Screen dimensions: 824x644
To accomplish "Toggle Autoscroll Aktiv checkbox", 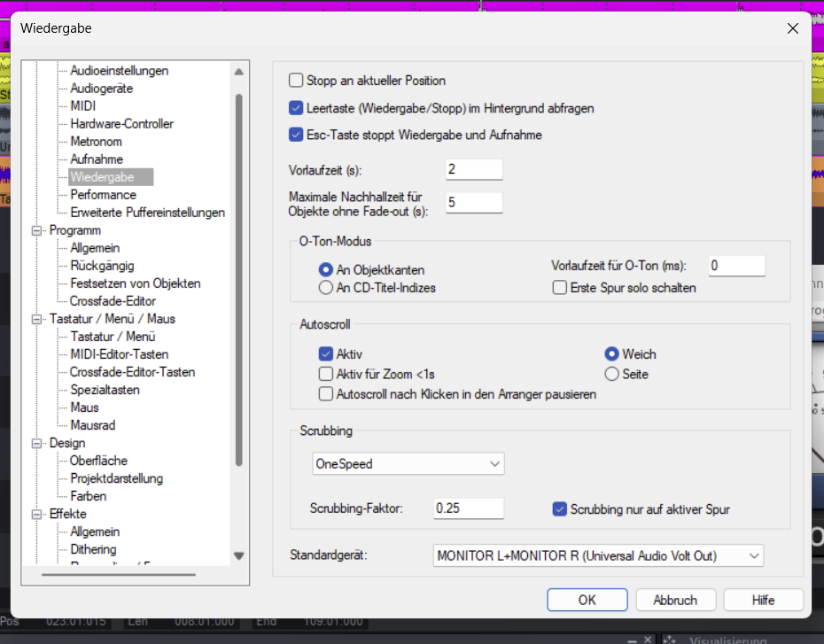I will (x=326, y=354).
